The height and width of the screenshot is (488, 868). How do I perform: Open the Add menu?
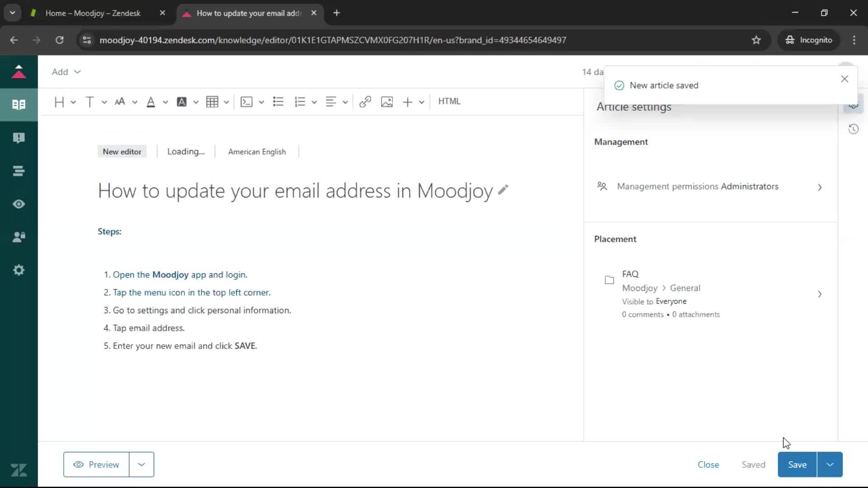coord(66,72)
